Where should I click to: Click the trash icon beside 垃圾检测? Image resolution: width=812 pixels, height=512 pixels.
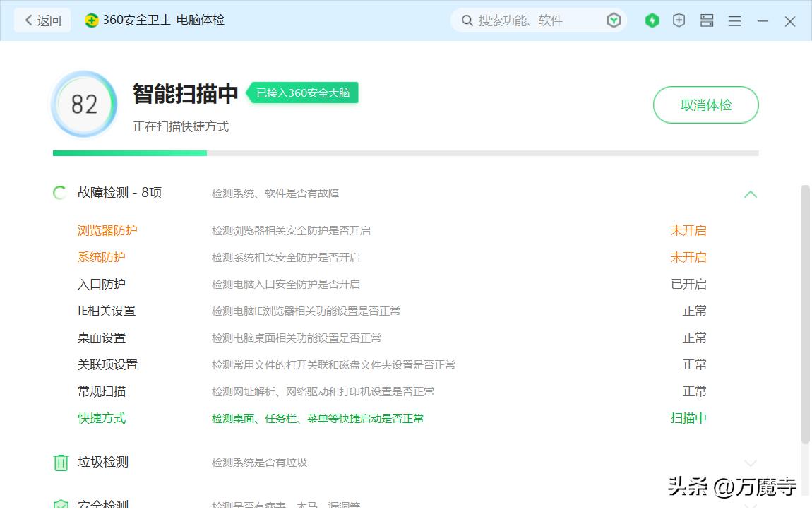(x=60, y=462)
